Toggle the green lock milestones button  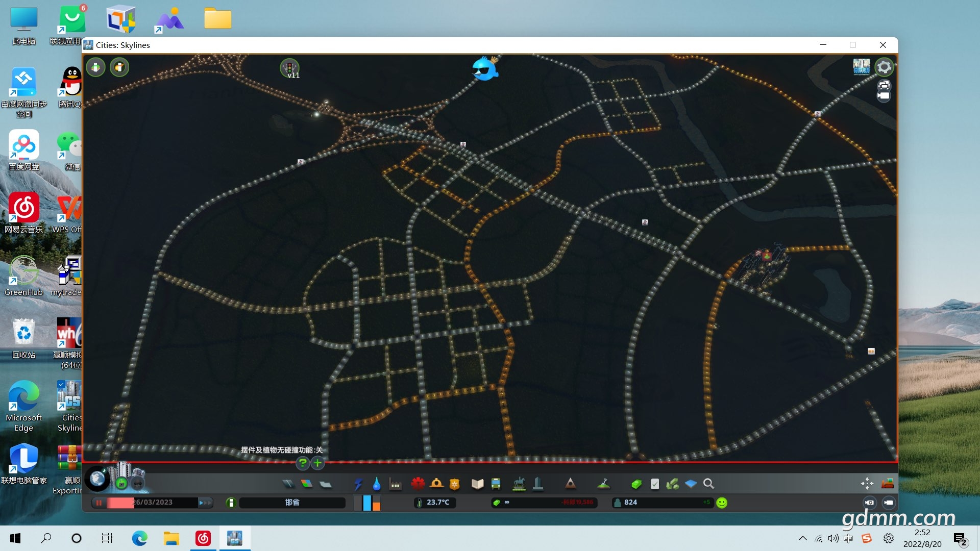click(121, 483)
